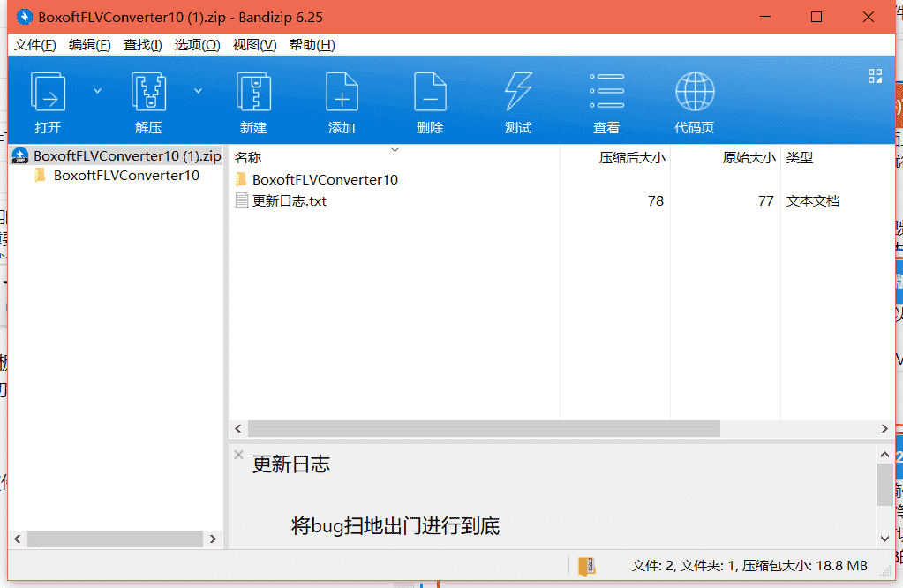
Task: Click the grid layout icon in toolbar corner
Action: point(875,76)
